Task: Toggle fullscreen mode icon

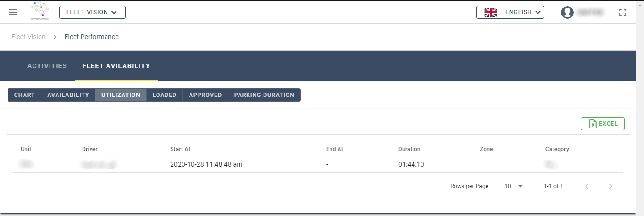Action: [623, 12]
